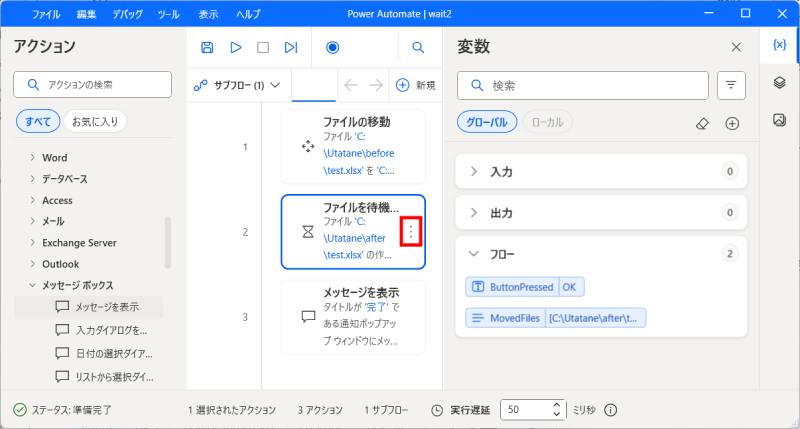Click the Run next action icon
The height and width of the screenshot is (429, 800).
291,47
